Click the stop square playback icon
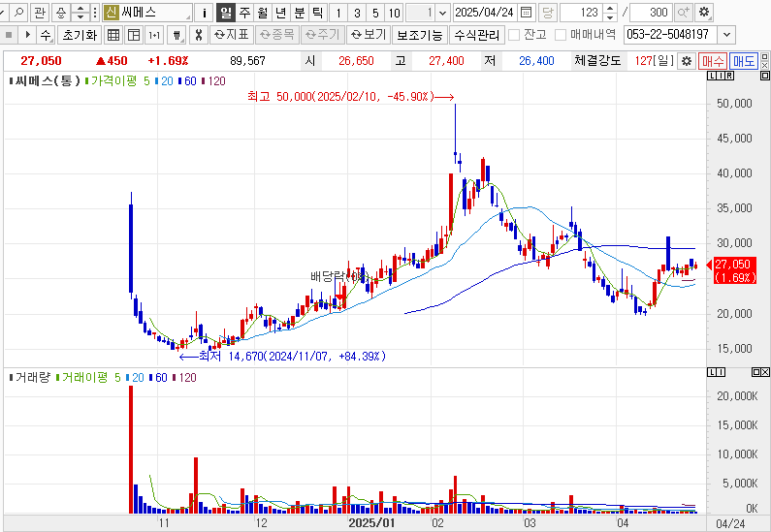771x532 pixels. (9, 35)
